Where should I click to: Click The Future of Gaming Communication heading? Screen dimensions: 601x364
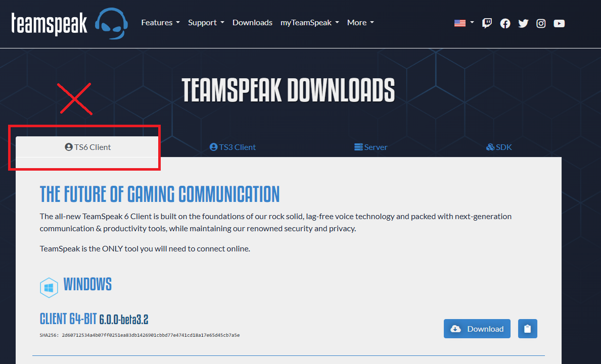159,194
